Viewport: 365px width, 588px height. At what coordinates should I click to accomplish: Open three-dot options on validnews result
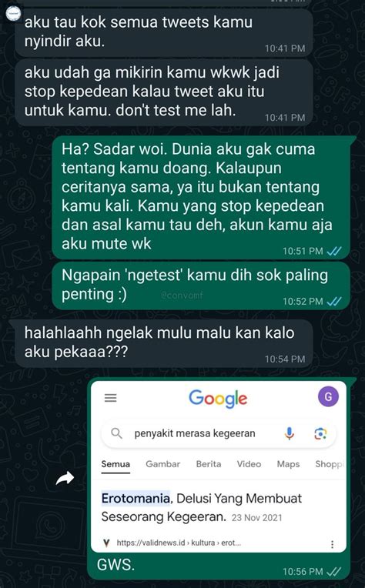[x=332, y=544]
